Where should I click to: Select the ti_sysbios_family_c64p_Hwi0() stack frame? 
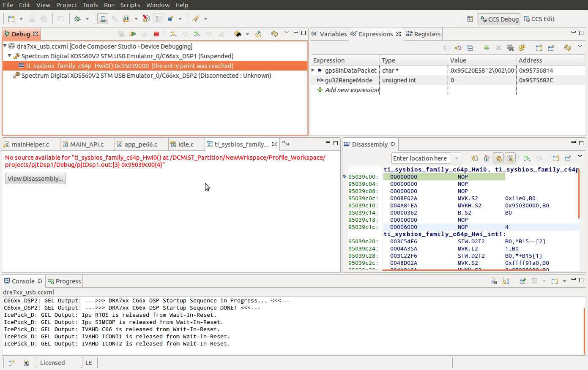pos(155,65)
